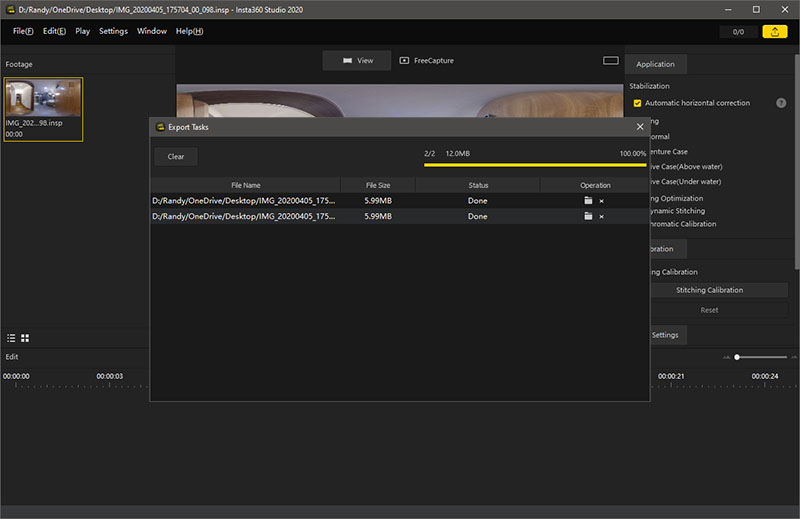Switch footage to grid view

point(25,338)
